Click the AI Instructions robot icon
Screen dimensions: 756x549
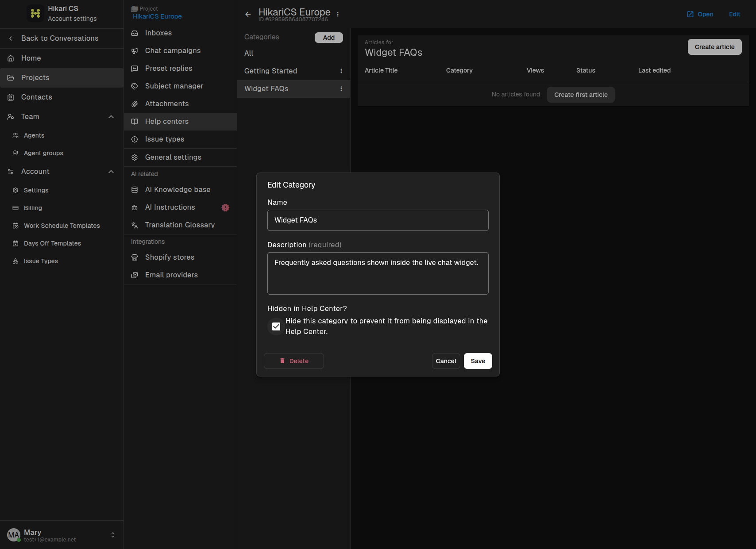135,207
